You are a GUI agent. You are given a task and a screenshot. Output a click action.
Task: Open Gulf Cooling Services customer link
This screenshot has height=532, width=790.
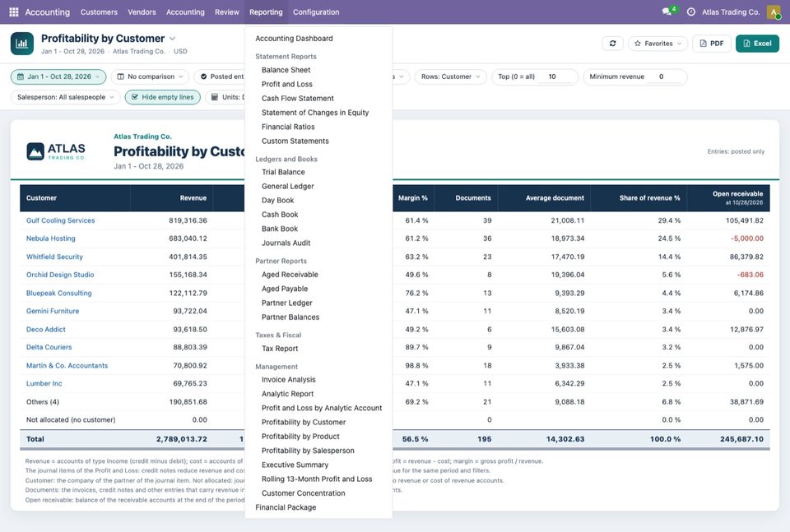(60, 220)
